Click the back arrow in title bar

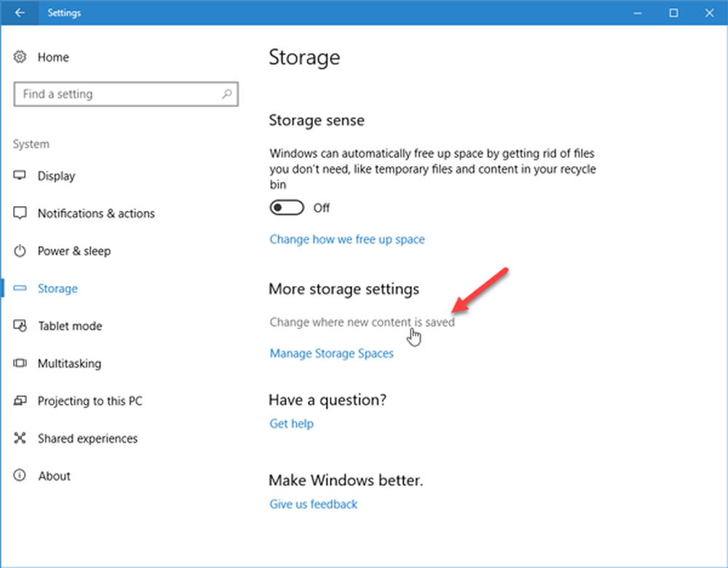20,13
